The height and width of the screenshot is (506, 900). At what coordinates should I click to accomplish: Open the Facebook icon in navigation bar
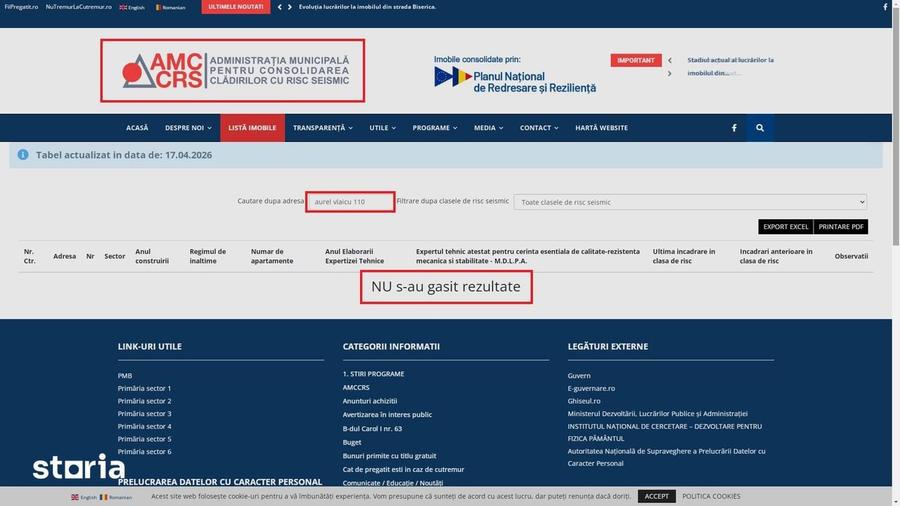coord(734,128)
